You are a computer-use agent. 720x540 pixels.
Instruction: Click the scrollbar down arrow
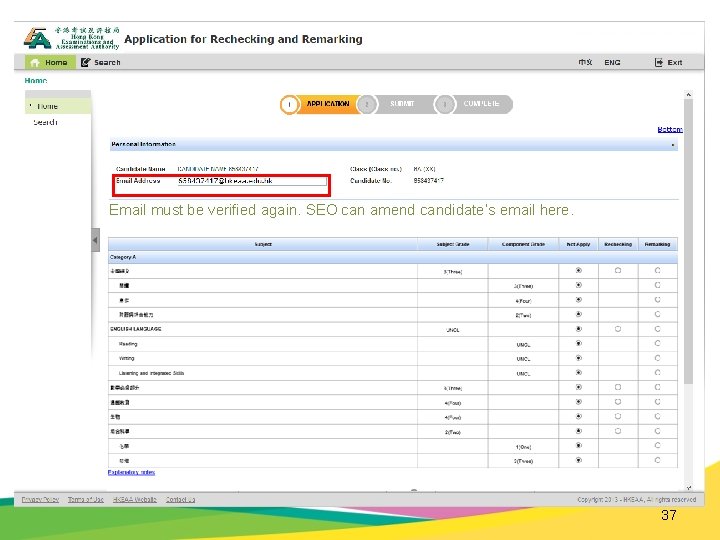click(688, 488)
